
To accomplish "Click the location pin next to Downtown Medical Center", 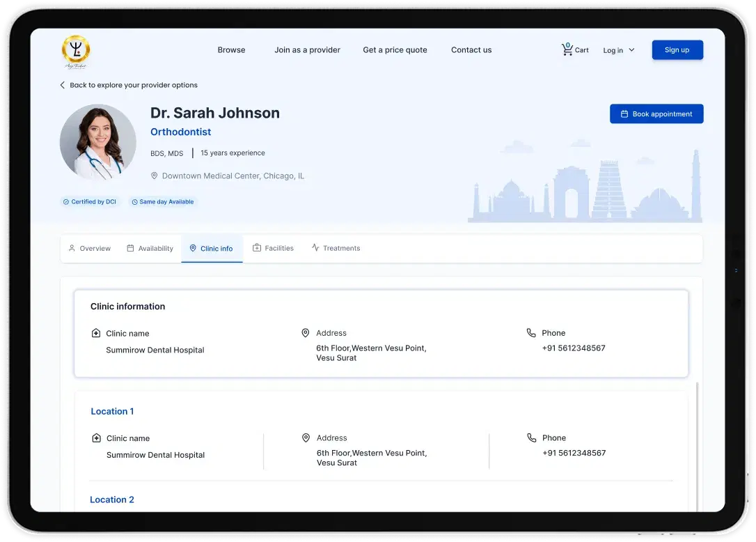I will 155,176.
